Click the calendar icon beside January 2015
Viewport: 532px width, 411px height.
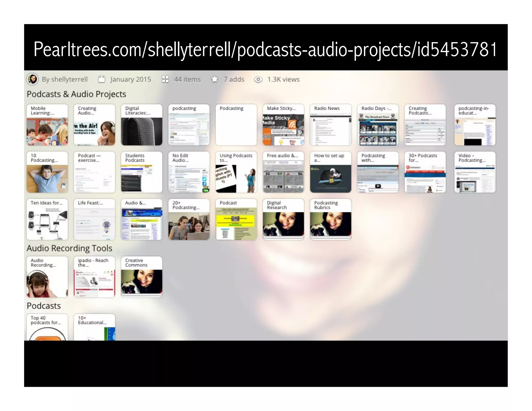tap(102, 79)
